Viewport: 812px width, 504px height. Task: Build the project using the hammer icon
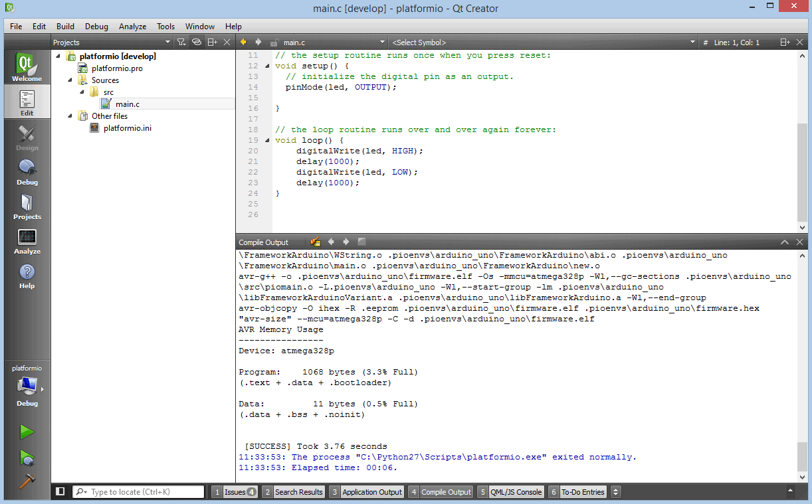[x=27, y=481]
